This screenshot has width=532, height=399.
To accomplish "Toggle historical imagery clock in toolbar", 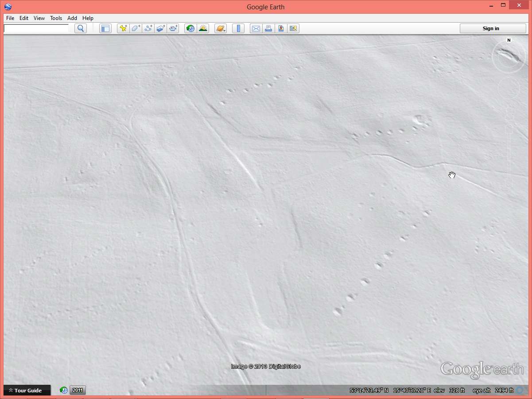I will pos(190,28).
